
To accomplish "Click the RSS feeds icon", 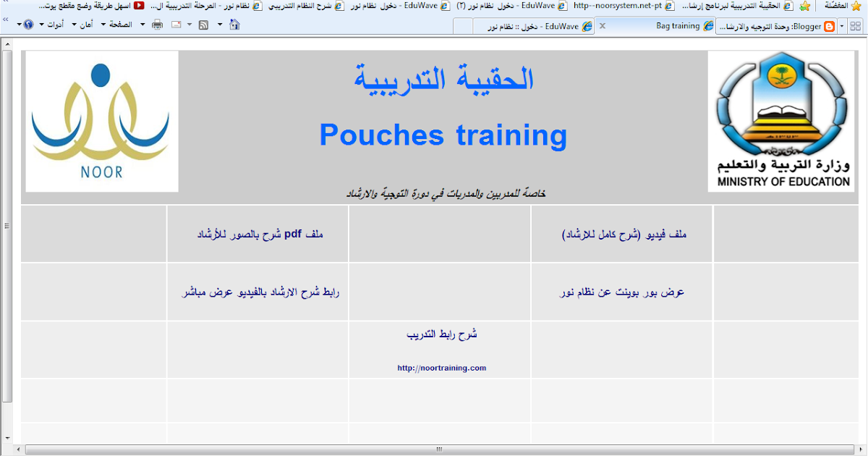I will click(203, 25).
